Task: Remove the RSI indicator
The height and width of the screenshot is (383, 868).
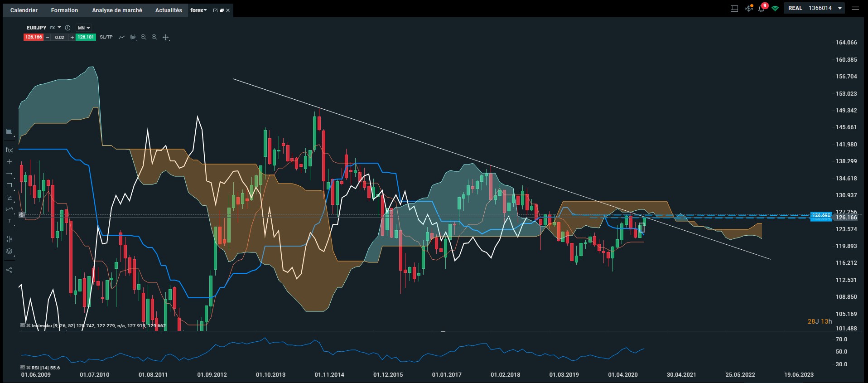Action: point(28,368)
